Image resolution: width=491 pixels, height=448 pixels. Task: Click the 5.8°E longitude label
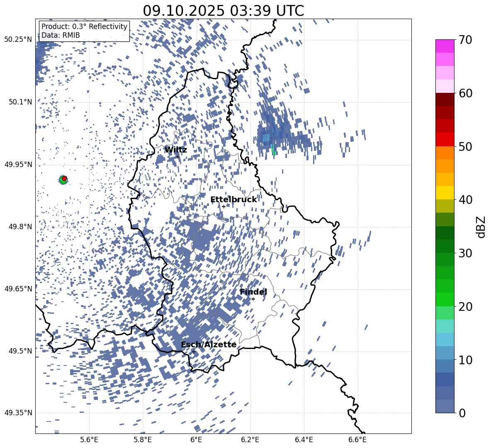click(143, 440)
